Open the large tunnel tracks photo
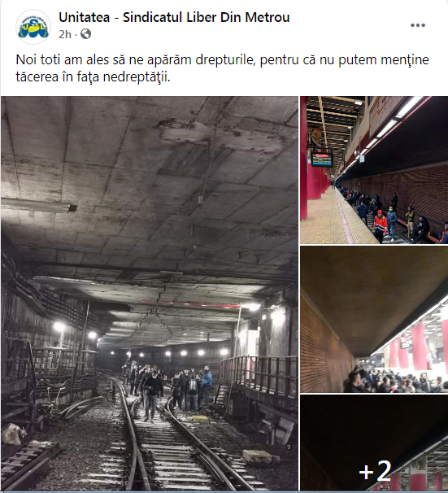Viewport: 448px width, 493px height. pos(150,293)
